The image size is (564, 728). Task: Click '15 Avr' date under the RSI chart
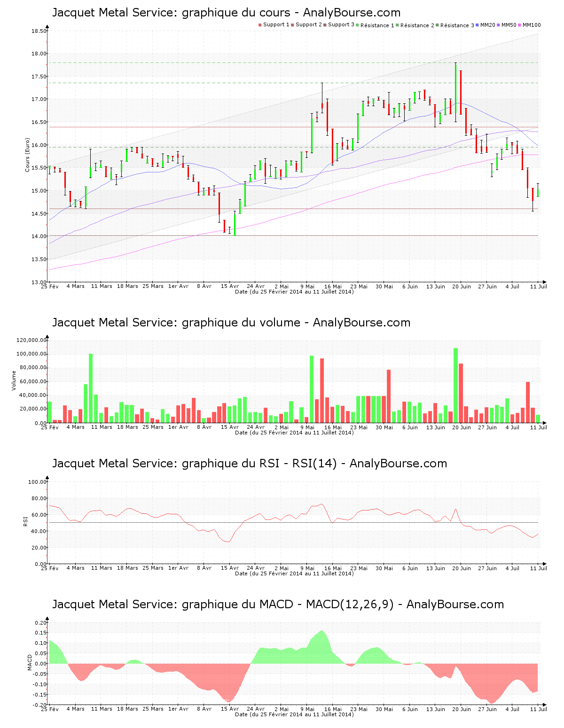coord(230,568)
